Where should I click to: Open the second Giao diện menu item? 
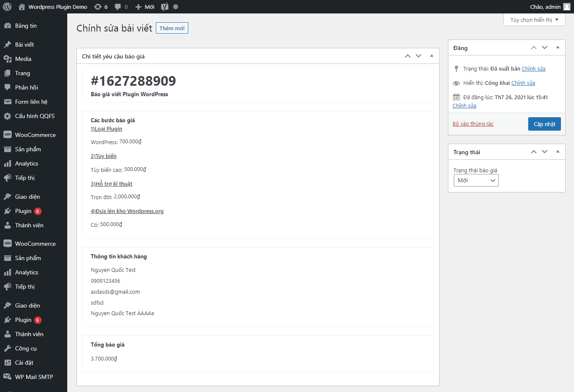coord(34,305)
